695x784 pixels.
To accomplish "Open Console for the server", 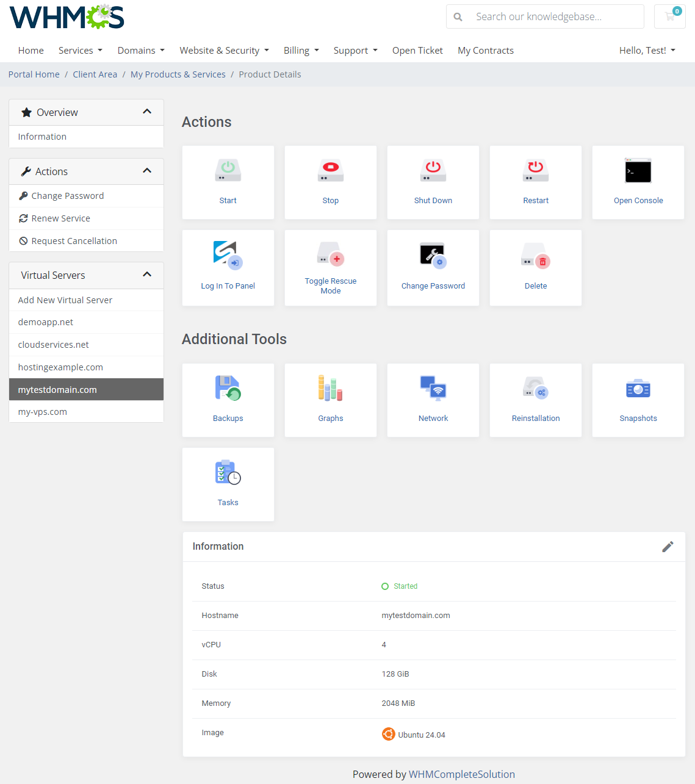I will point(638,182).
